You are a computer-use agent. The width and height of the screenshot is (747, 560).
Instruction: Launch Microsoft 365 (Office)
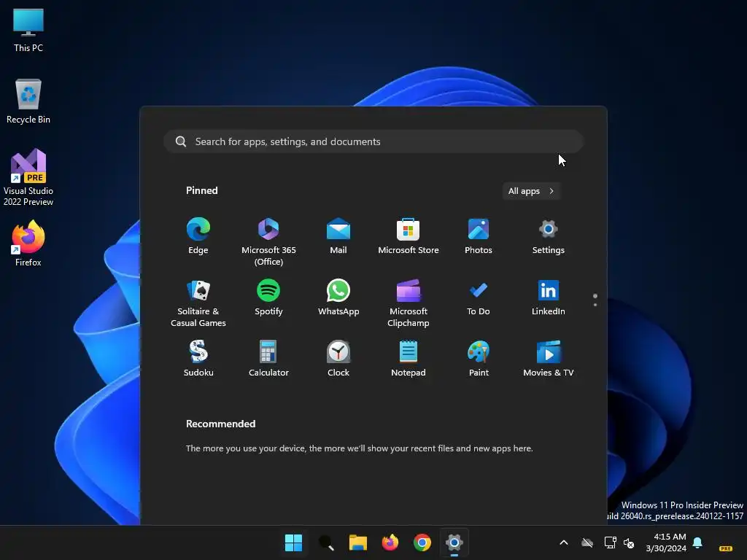point(268,242)
